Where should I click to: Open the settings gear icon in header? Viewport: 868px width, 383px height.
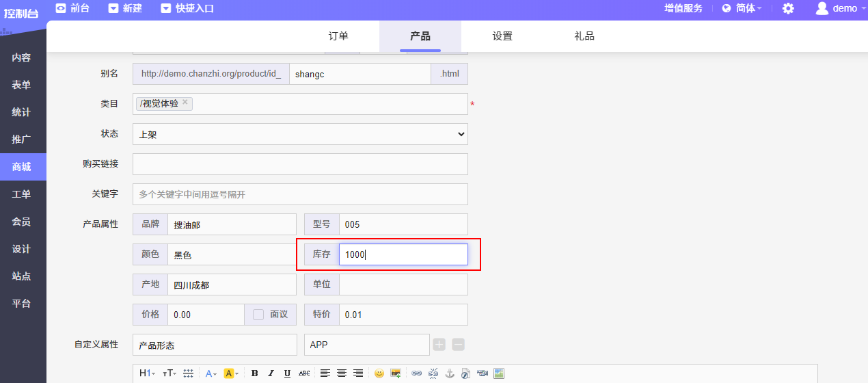(788, 9)
